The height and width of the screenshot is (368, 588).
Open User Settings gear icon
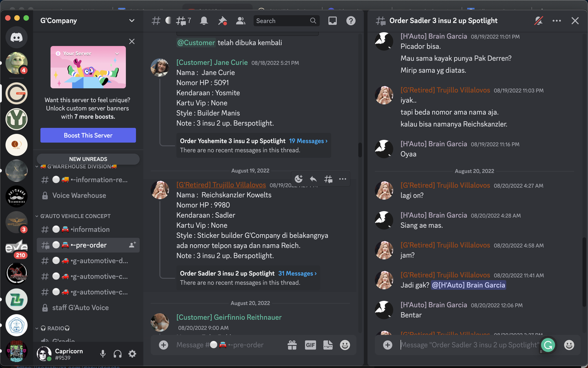pos(132,354)
